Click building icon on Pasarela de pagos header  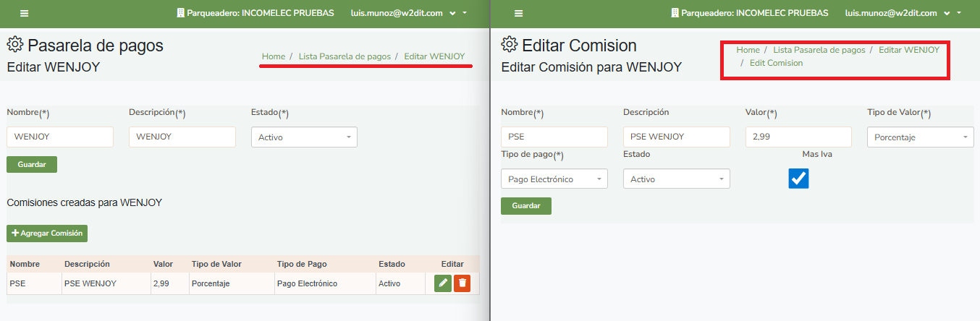click(179, 13)
